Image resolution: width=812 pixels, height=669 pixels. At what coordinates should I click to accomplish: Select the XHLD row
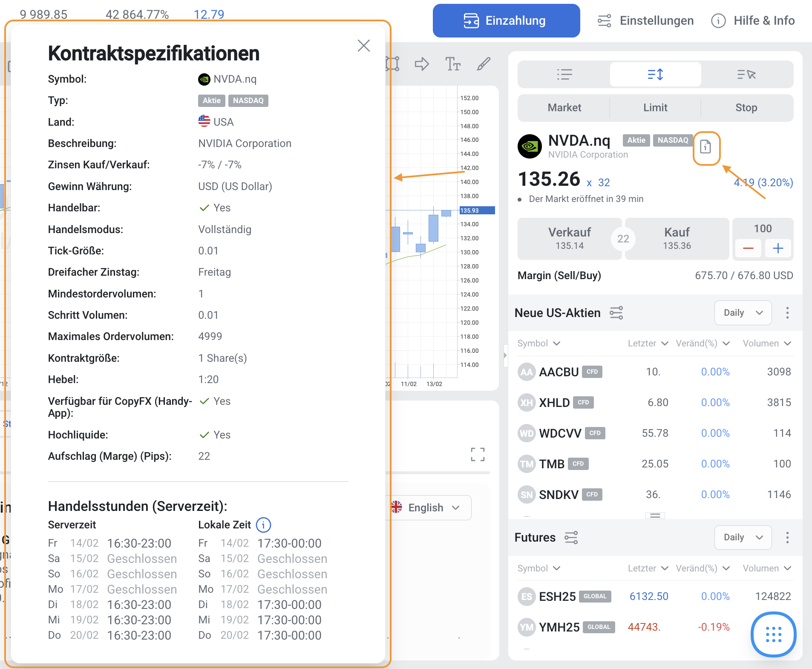tap(655, 403)
